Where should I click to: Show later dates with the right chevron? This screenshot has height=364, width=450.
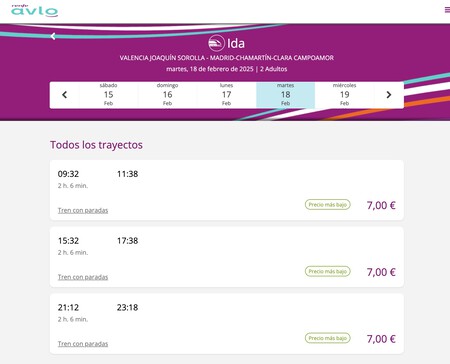coord(389,95)
